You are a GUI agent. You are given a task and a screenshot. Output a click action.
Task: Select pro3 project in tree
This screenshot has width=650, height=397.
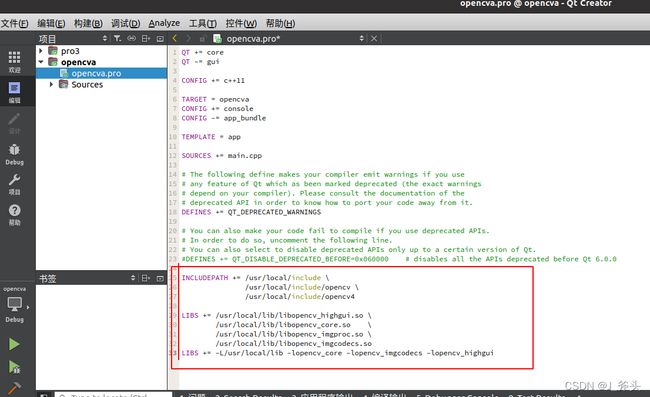point(70,51)
